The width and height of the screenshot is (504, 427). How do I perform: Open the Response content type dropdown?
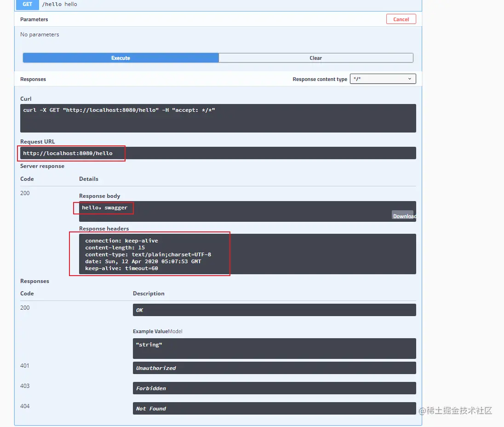point(383,79)
